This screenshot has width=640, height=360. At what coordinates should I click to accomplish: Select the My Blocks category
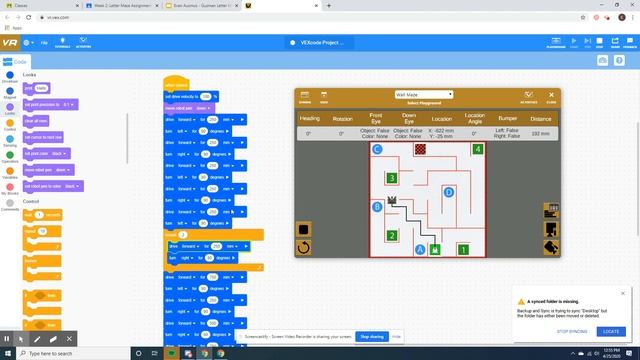pos(10,189)
